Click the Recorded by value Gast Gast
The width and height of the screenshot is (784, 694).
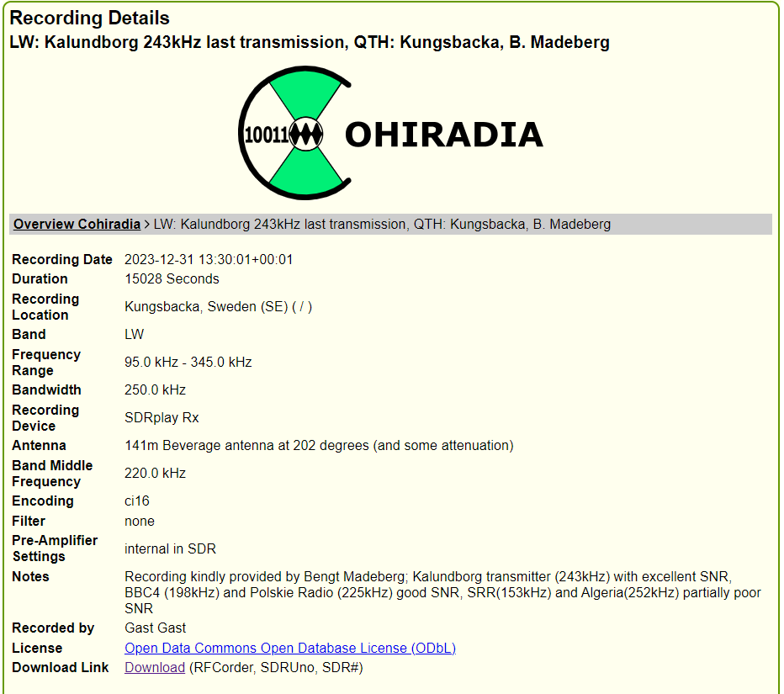pos(156,628)
